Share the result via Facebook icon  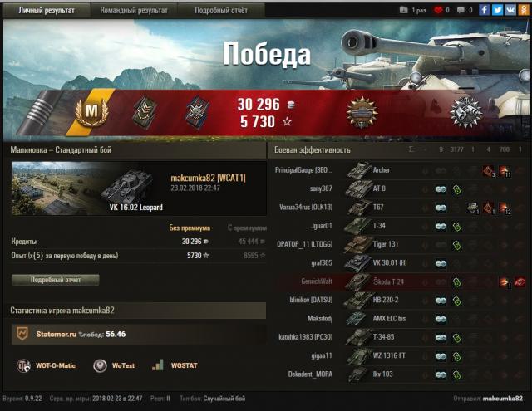pyautogui.click(x=485, y=10)
